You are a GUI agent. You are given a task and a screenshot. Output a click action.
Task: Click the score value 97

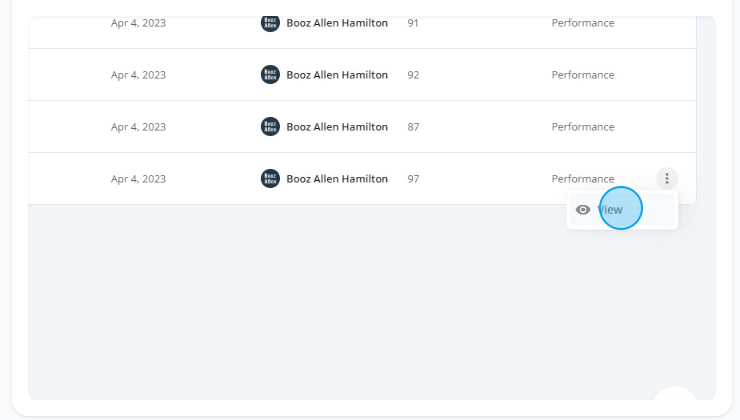(x=413, y=178)
